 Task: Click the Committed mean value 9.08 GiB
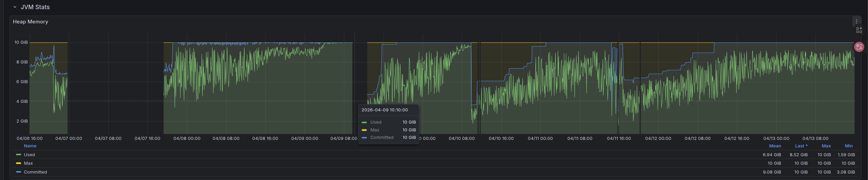click(x=772, y=172)
